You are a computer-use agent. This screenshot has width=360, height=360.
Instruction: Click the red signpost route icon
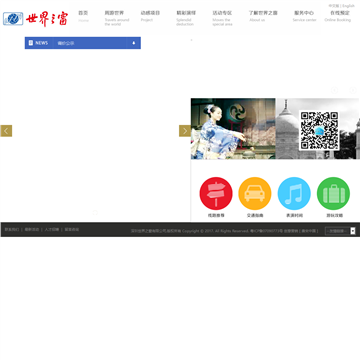(x=216, y=193)
